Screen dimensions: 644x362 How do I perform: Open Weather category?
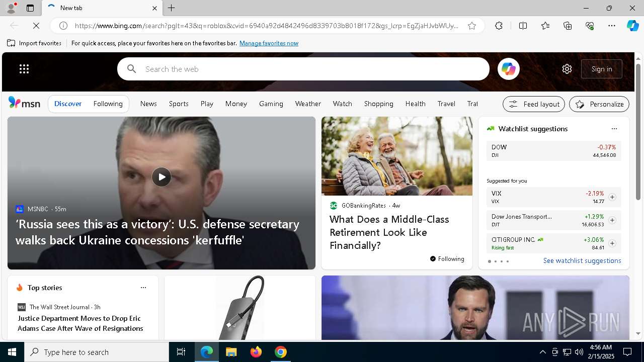point(308,104)
